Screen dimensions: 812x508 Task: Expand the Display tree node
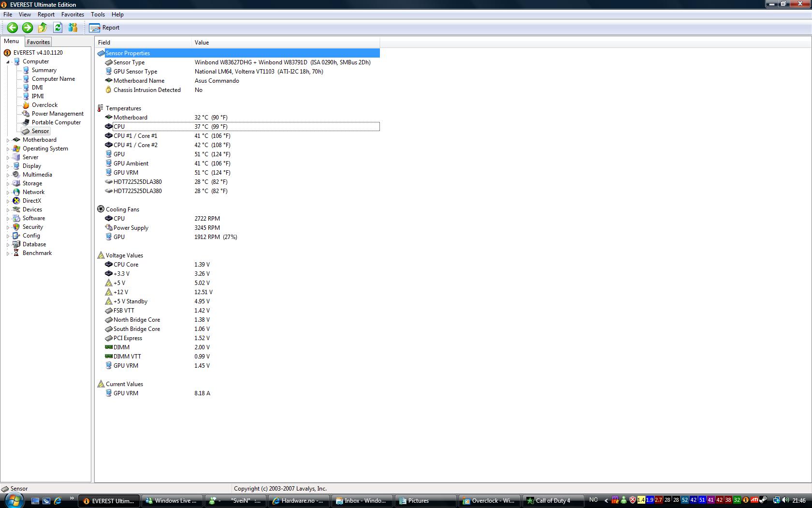(x=8, y=166)
